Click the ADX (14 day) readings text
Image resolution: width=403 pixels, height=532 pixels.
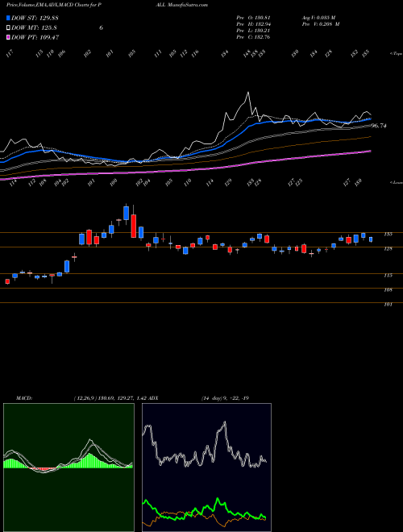(x=225, y=398)
